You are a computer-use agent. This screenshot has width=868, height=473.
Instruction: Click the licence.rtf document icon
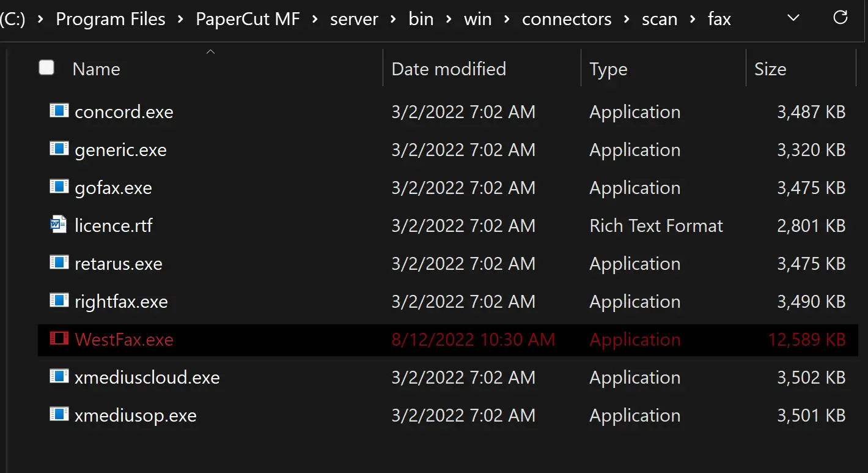pyautogui.click(x=59, y=225)
